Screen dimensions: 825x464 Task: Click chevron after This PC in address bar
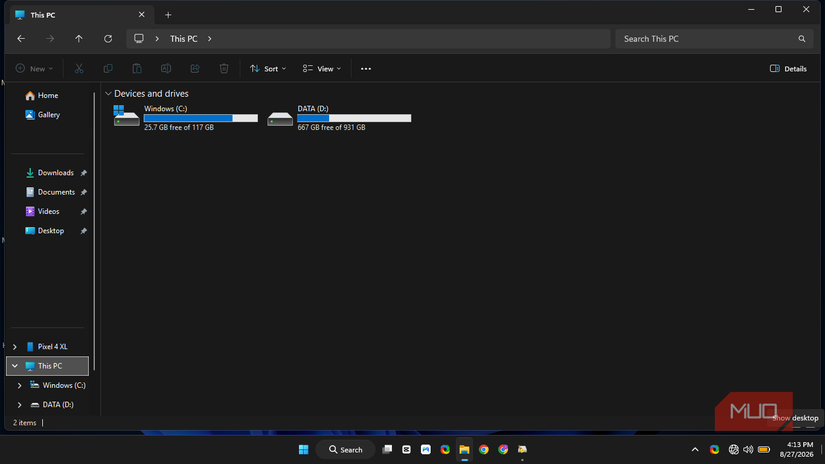pyautogui.click(x=209, y=38)
